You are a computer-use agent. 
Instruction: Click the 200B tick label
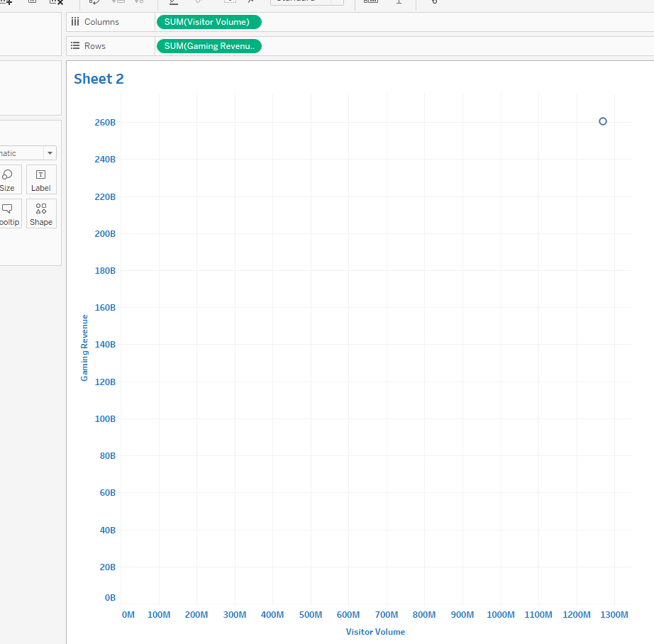(x=105, y=234)
